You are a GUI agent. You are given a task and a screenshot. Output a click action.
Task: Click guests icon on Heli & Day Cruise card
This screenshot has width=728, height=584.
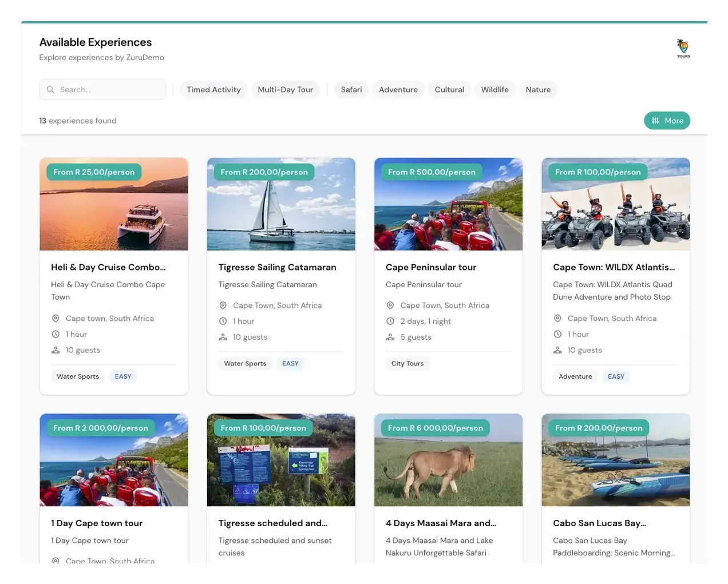tap(56, 351)
